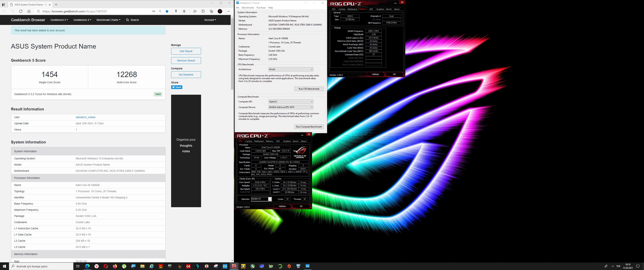Open the Windows Start menu
This screenshot has height=270, width=644.
[x=4, y=266]
